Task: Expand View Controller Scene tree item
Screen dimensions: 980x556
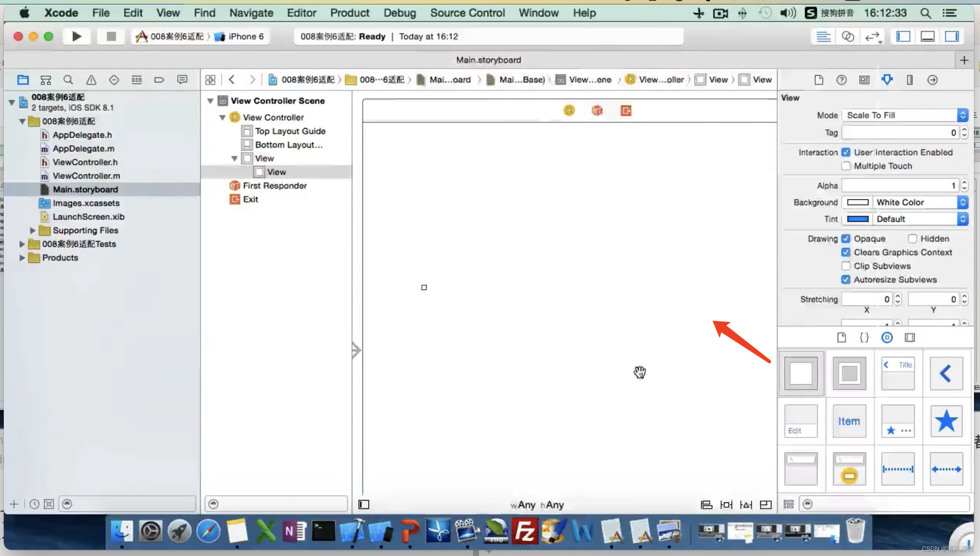Action: (210, 100)
